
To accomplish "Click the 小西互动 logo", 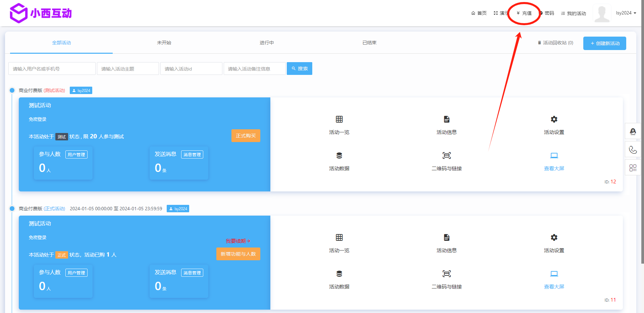I will point(41,13).
